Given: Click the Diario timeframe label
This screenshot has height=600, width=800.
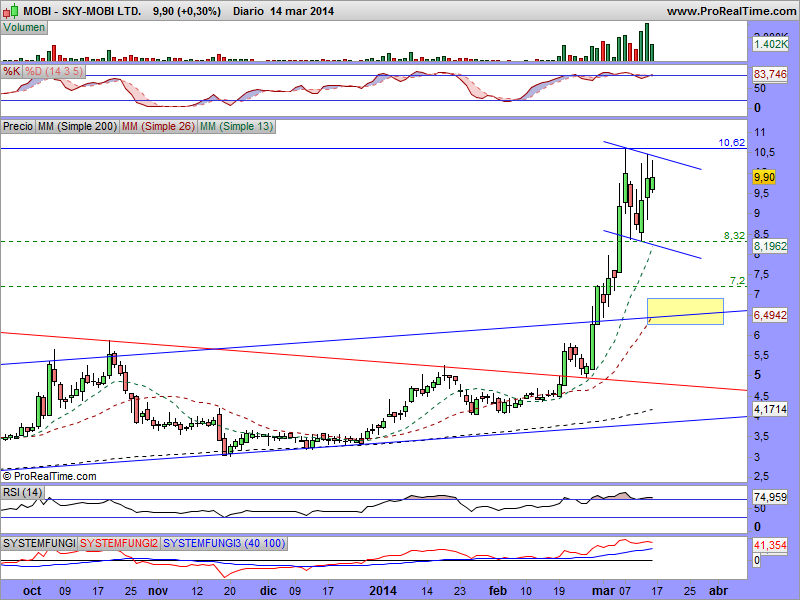Looking at the screenshot, I should pyautogui.click(x=248, y=11).
